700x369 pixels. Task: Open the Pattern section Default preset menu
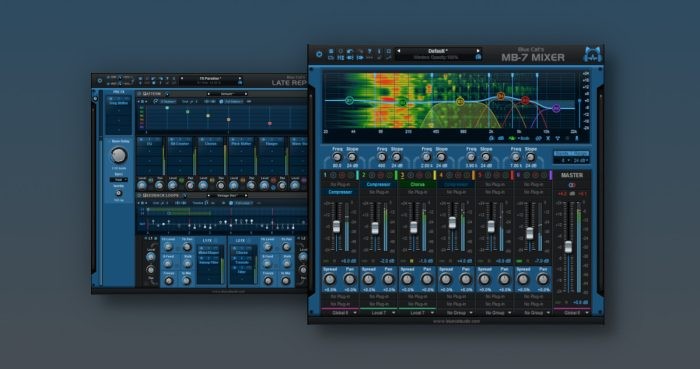click(x=227, y=94)
